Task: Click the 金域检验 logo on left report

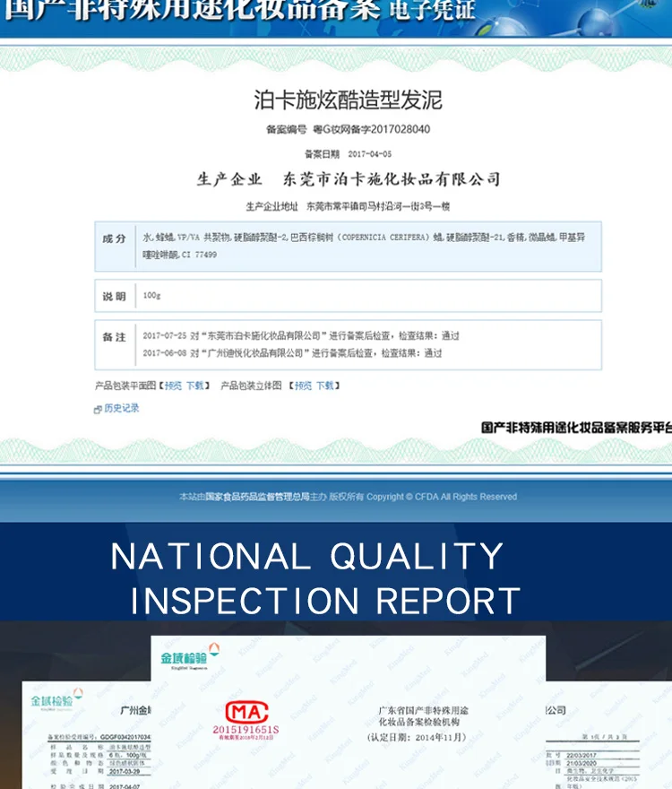Action: click(x=56, y=699)
